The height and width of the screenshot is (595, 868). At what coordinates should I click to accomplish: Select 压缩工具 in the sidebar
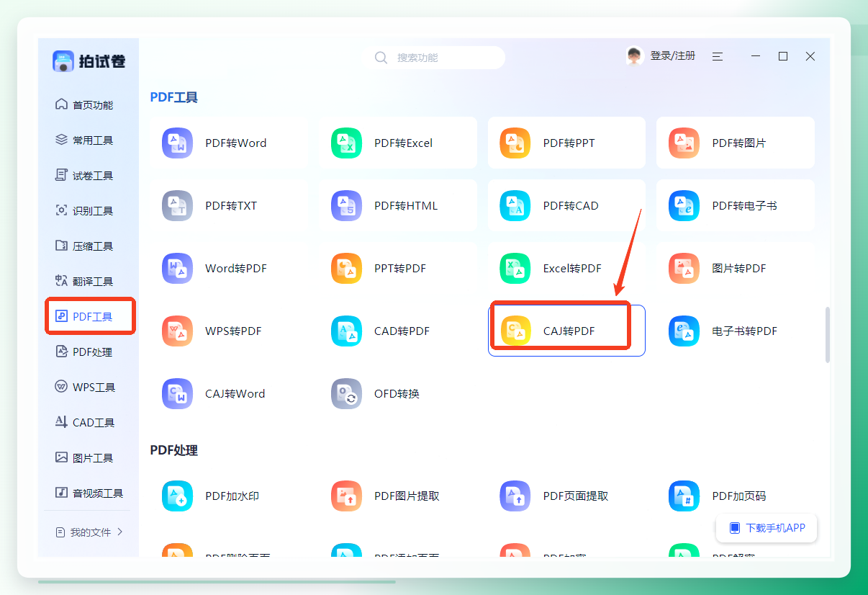[84, 246]
